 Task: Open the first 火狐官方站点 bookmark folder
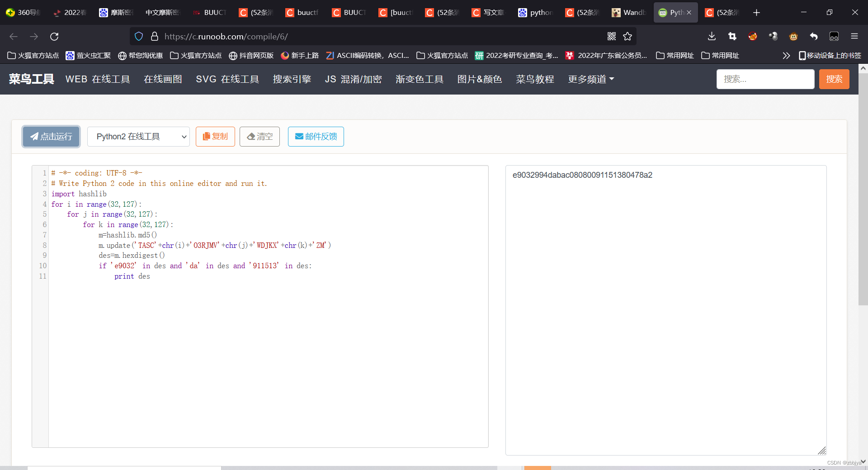point(33,56)
